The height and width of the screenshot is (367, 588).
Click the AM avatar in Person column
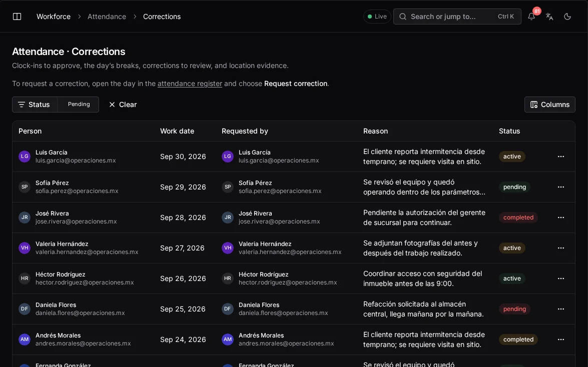coord(25,339)
